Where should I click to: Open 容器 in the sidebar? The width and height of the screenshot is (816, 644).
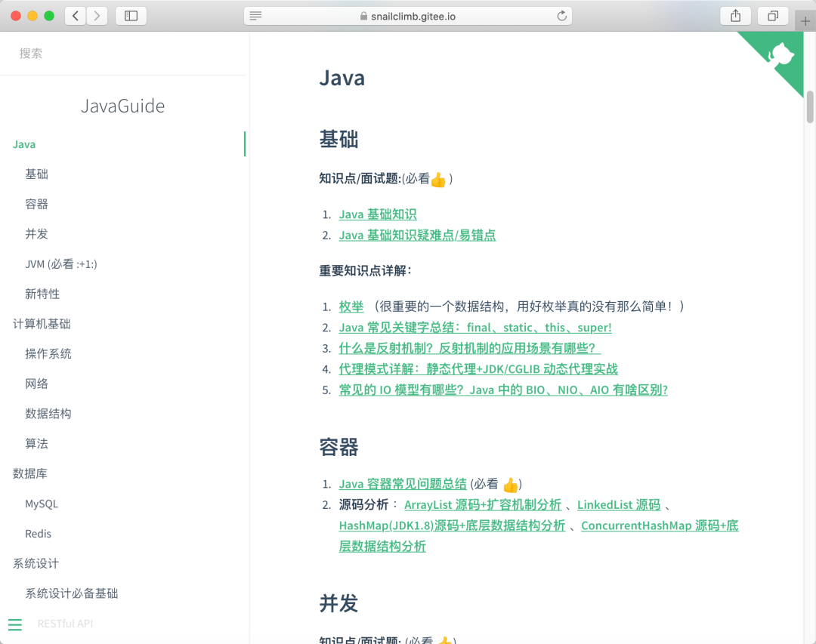click(36, 204)
